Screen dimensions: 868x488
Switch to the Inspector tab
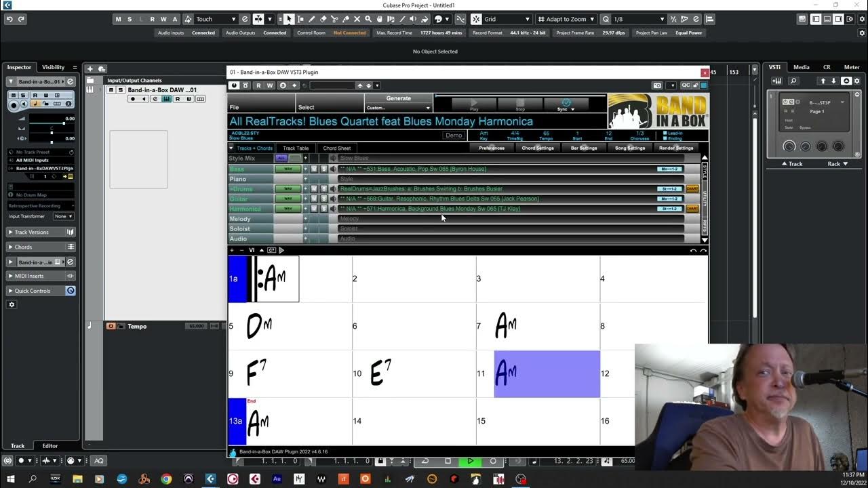tap(19, 67)
